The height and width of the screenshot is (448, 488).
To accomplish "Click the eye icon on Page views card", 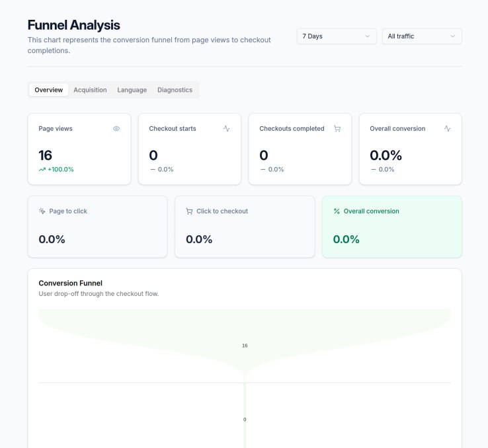I will [116, 129].
